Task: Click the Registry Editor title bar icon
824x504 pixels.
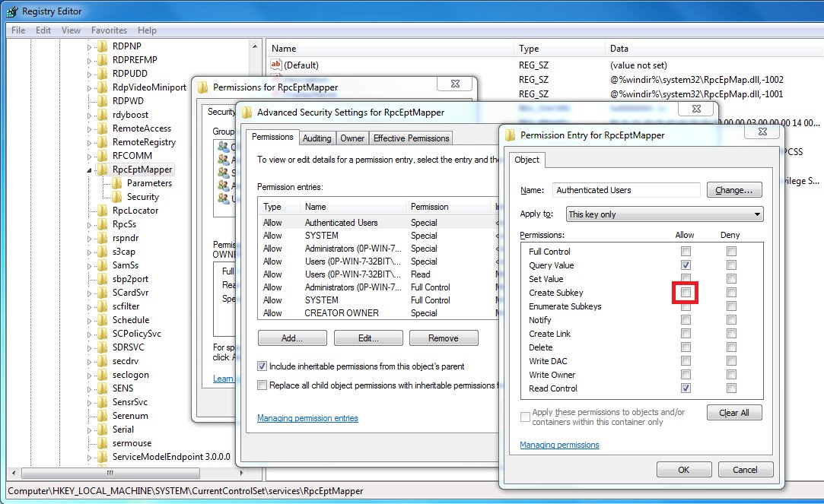Action: click(x=12, y=11)
